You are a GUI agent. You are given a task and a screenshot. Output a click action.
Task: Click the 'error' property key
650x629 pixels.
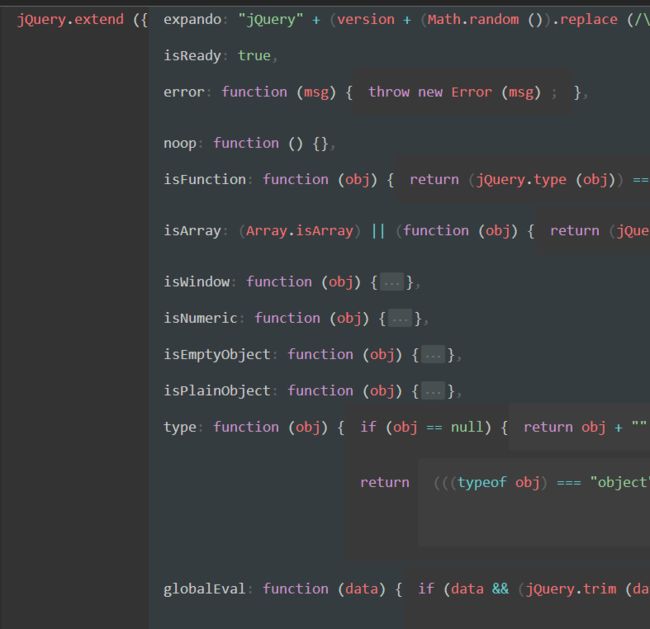(x=184, y=92)
